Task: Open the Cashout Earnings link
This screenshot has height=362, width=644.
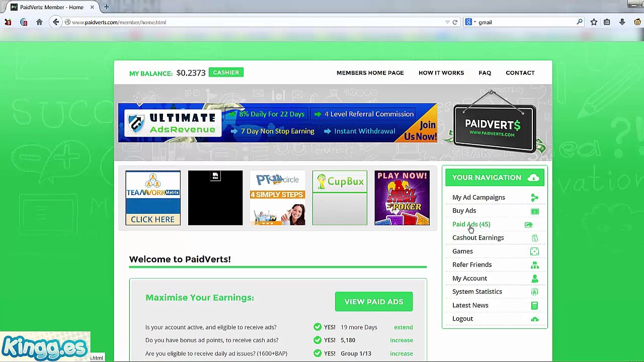Action: 478,238
